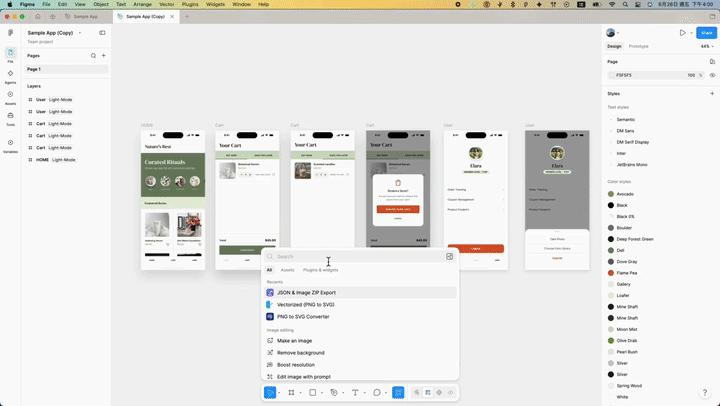Select the Design mode toggle in toolbar

428,393
